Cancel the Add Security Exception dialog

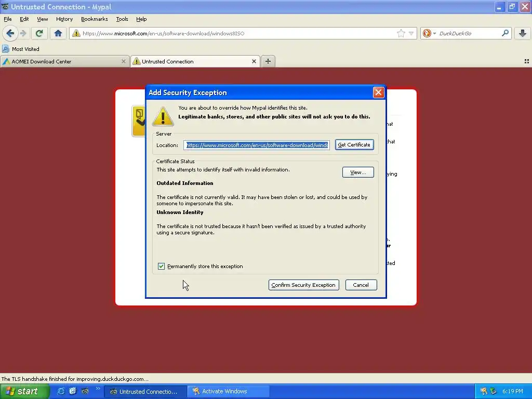[x=361, y=285]
